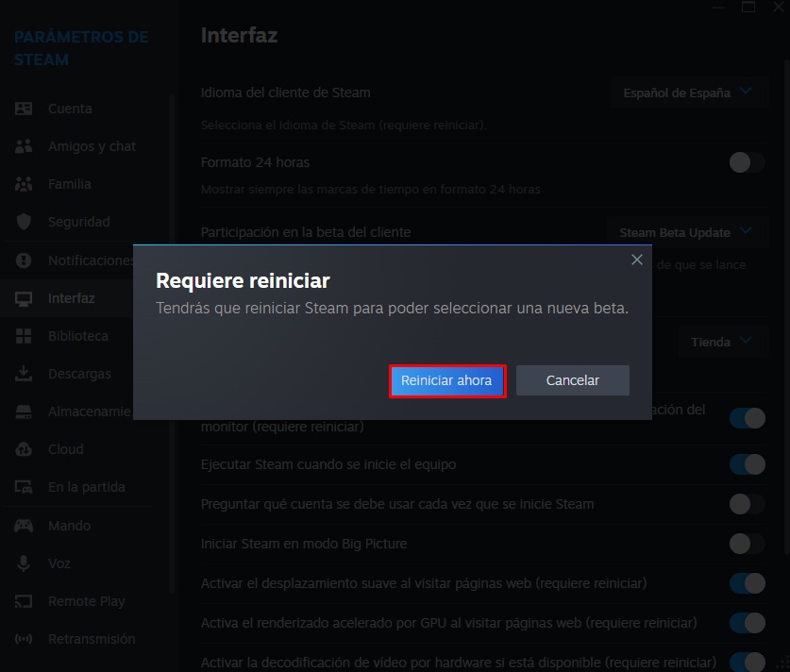Click the PARÁMETROS DE STEAM title

point(81,48)
